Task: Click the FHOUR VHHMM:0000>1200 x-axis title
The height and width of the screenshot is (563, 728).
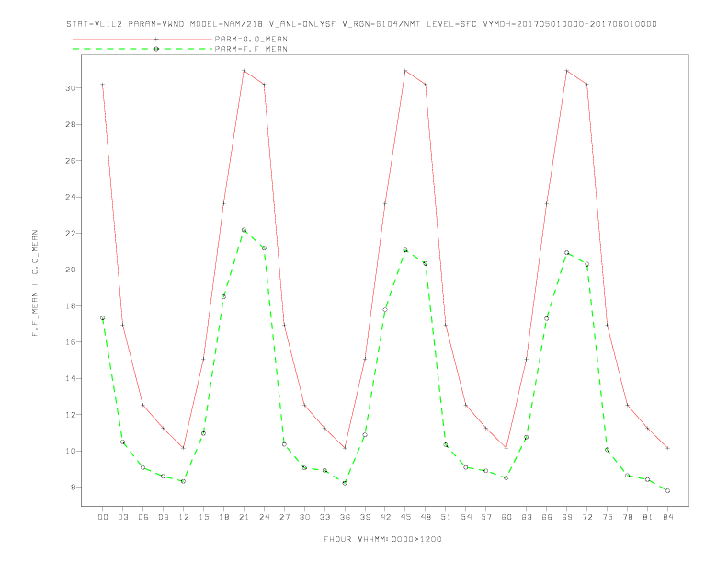Action: coord(382,539)
